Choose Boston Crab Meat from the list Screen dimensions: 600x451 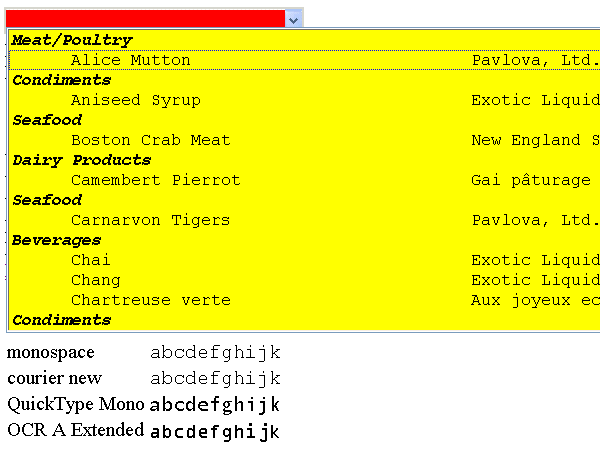(x=305, y=140)
